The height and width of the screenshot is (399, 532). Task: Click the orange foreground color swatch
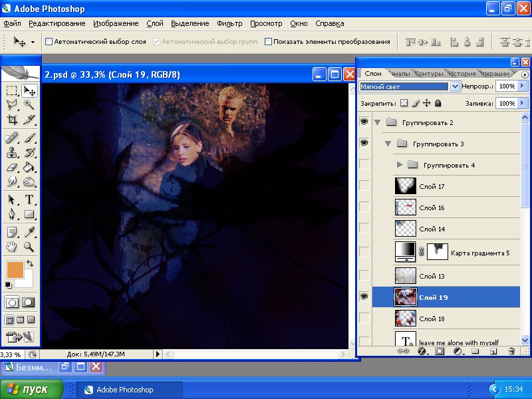tap(15, 269)
